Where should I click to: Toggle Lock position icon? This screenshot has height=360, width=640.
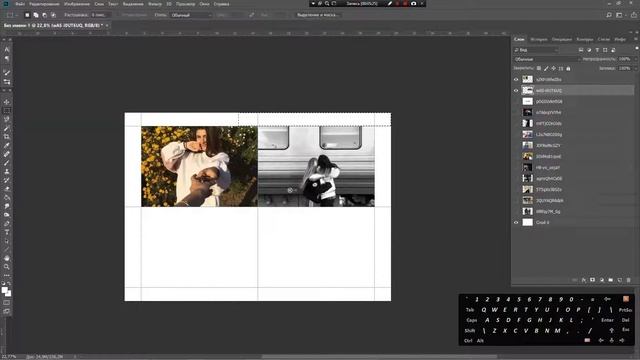553,69
